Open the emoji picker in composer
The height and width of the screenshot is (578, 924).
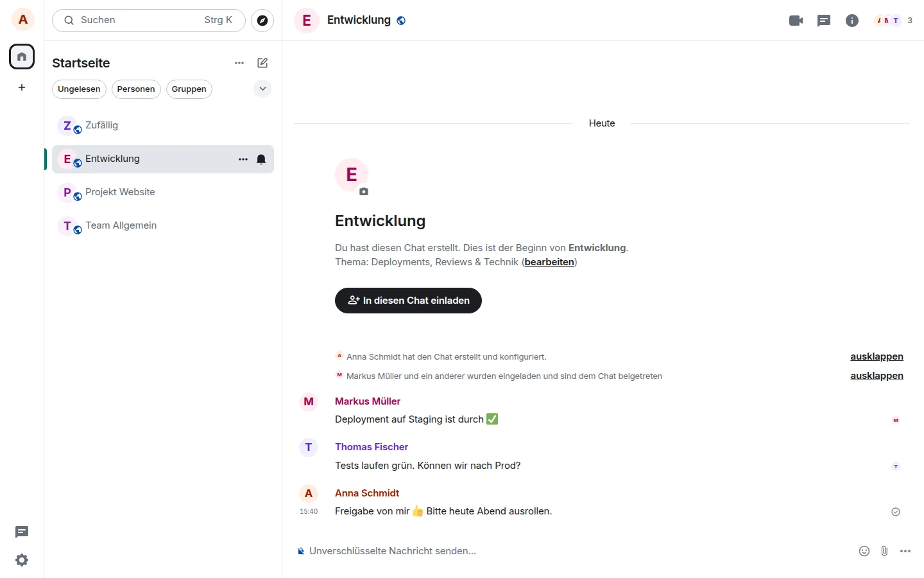coord(864,551)
